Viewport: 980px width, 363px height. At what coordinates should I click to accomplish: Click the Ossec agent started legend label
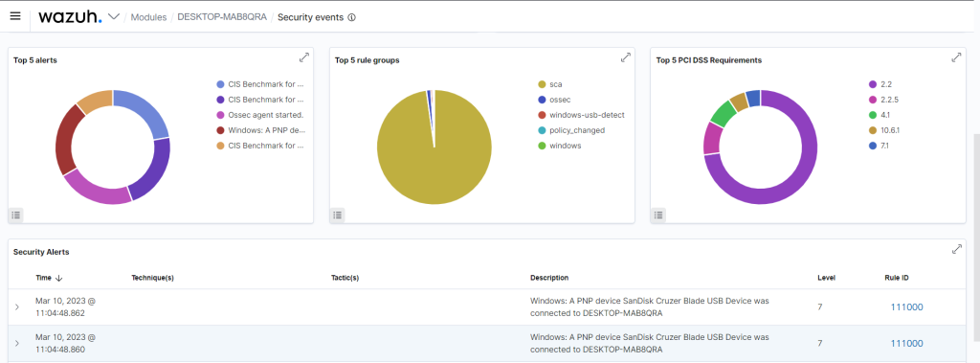266,115
